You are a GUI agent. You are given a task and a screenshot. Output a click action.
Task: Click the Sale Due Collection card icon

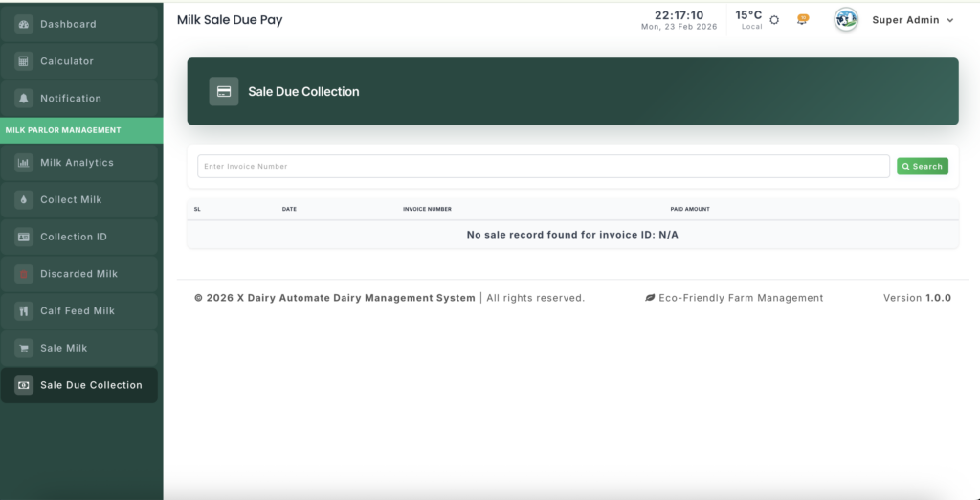click(224, 92)
